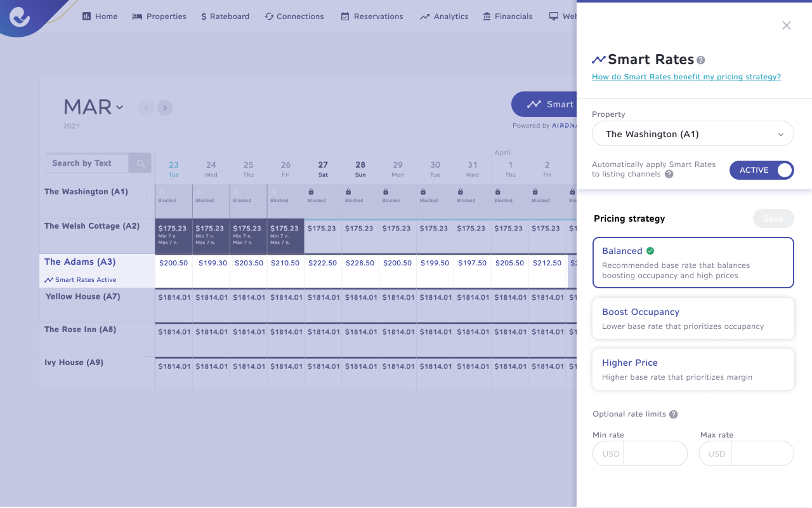Select Ivy House (A9) property name

point(74,363)
